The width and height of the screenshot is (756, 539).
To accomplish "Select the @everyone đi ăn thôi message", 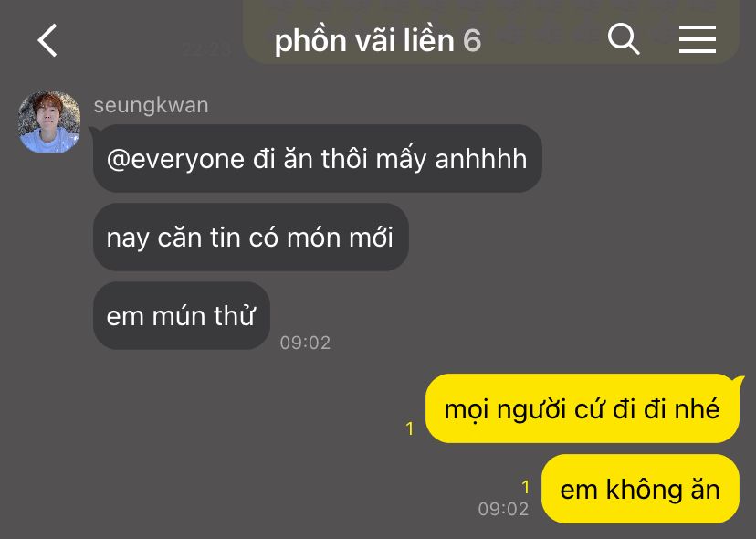I will click(x=317, y=159).
